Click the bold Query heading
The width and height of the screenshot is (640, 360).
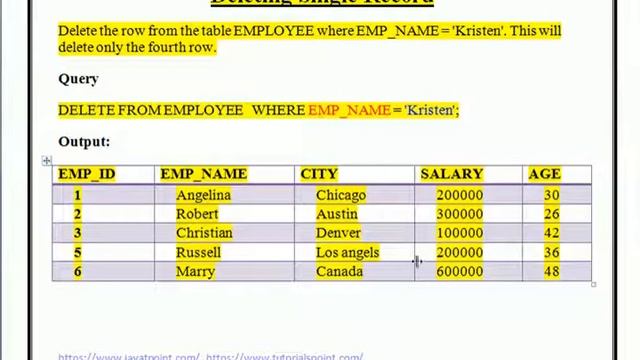point(78,79)
